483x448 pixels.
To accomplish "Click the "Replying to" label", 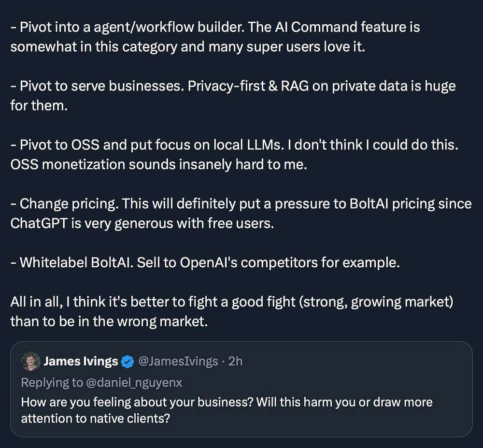I will click(52, 382).
